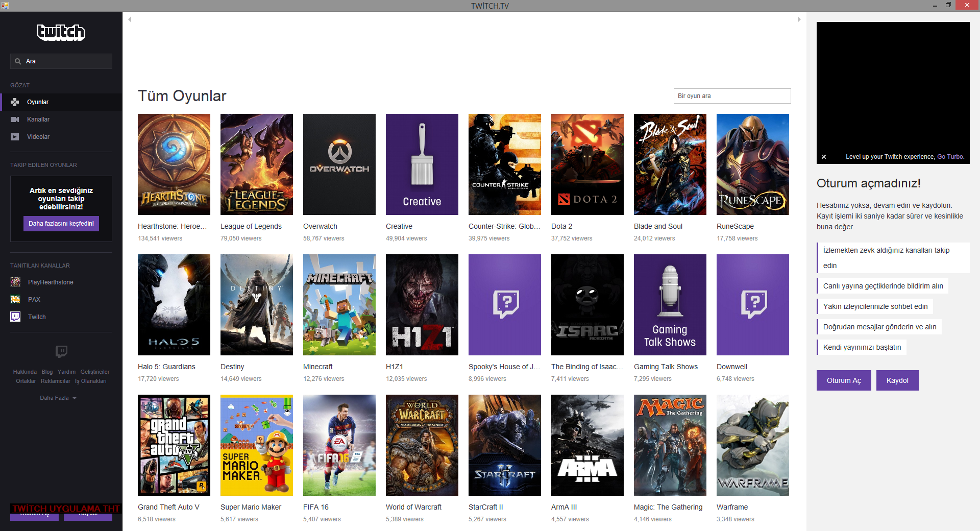
Task: Open the Ortaklar footer link
Action: click(26, 381)
